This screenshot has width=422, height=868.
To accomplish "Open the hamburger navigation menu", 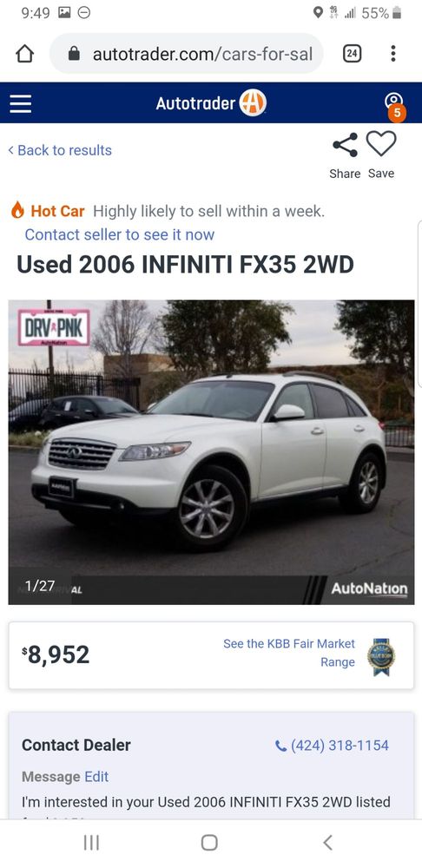I will (21, 103).
